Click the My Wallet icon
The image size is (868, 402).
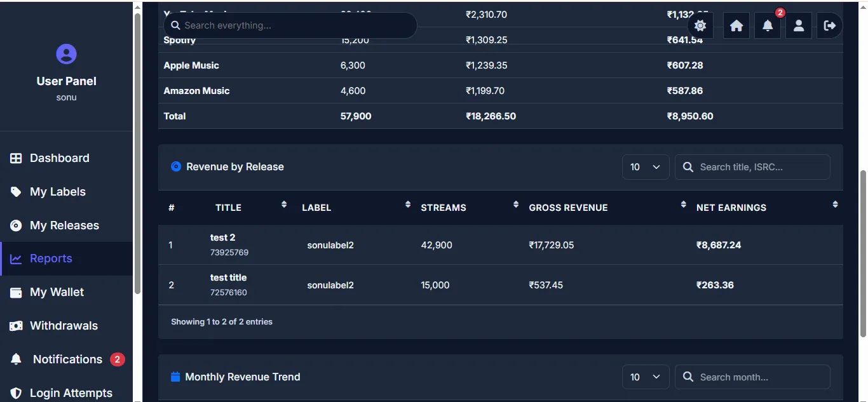[x=16, y=292]
